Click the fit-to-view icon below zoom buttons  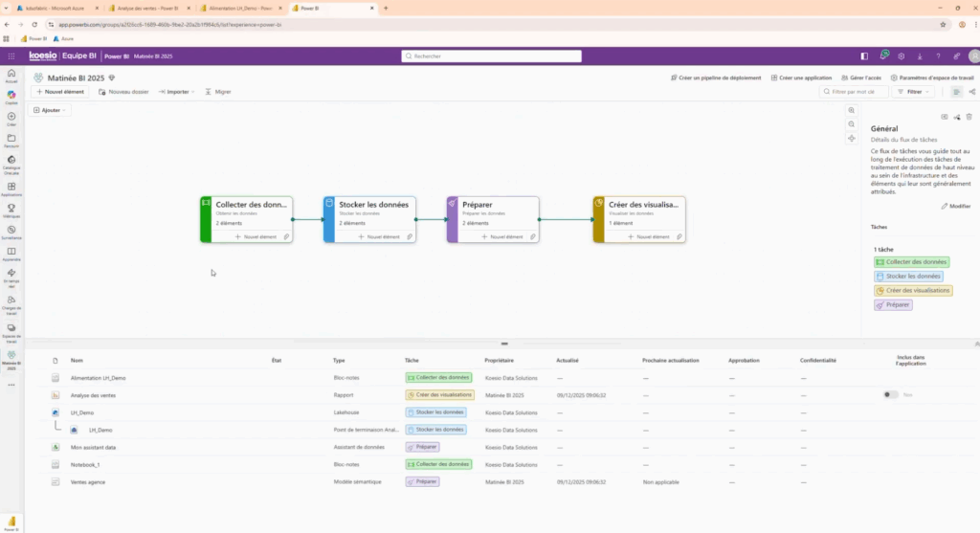tap(851, 139)
